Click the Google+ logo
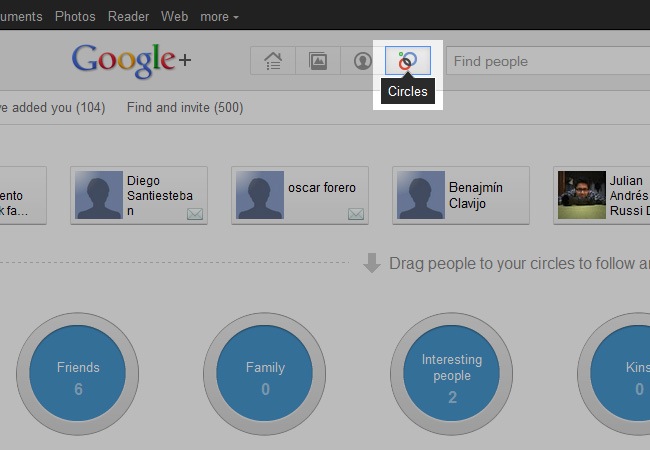This screenshot has height=450, width=650. point(131,60)
